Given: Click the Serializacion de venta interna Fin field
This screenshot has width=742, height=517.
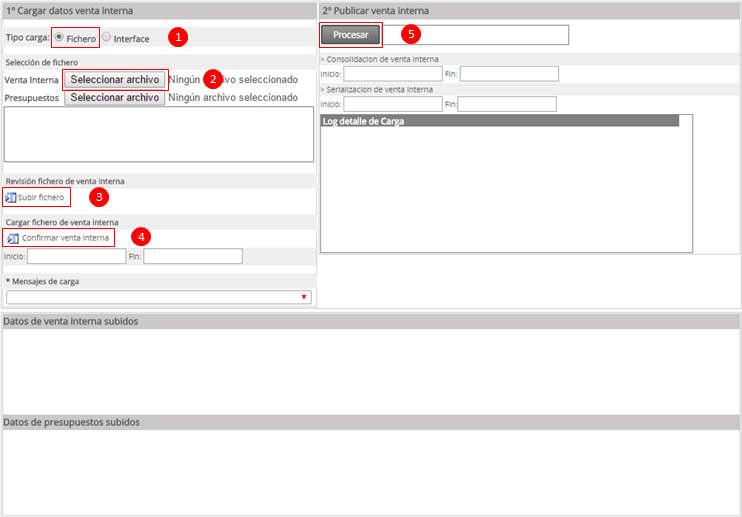Looking at the screenshot, I should point(507,104).
